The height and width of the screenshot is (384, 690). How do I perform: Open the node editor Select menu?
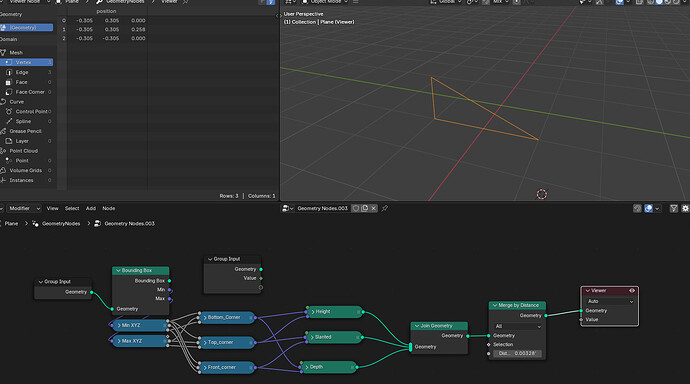72,208
